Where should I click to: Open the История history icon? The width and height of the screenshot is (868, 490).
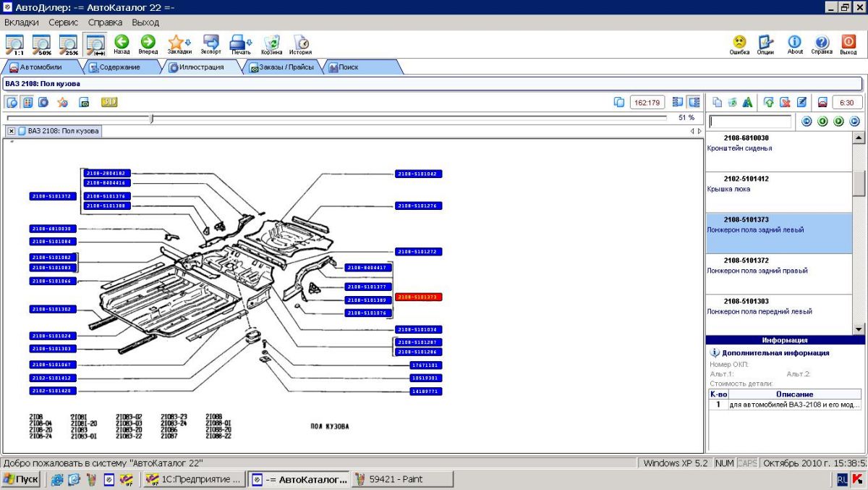(x=300, y=43)
